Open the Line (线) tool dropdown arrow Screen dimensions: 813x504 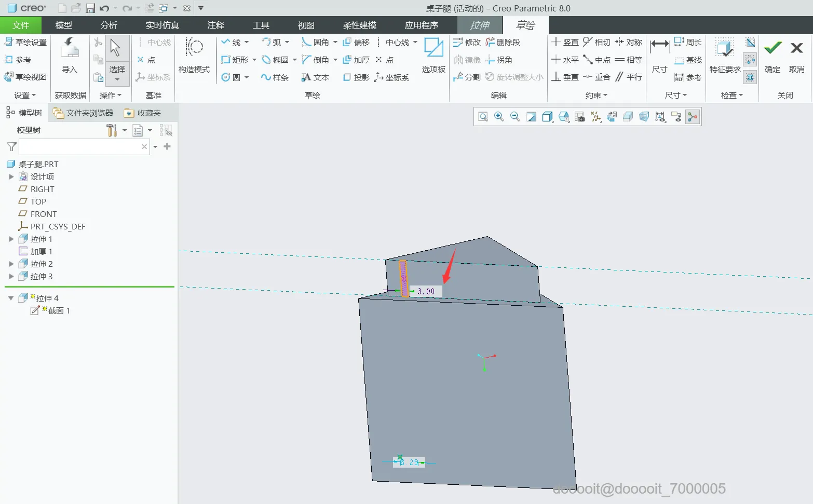pyautogui.click(x=247, y=42)
